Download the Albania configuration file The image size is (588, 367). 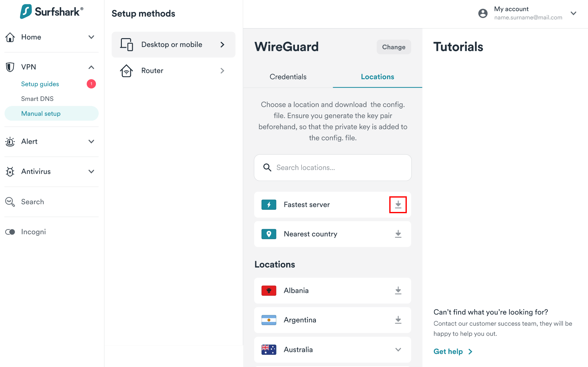398,290
